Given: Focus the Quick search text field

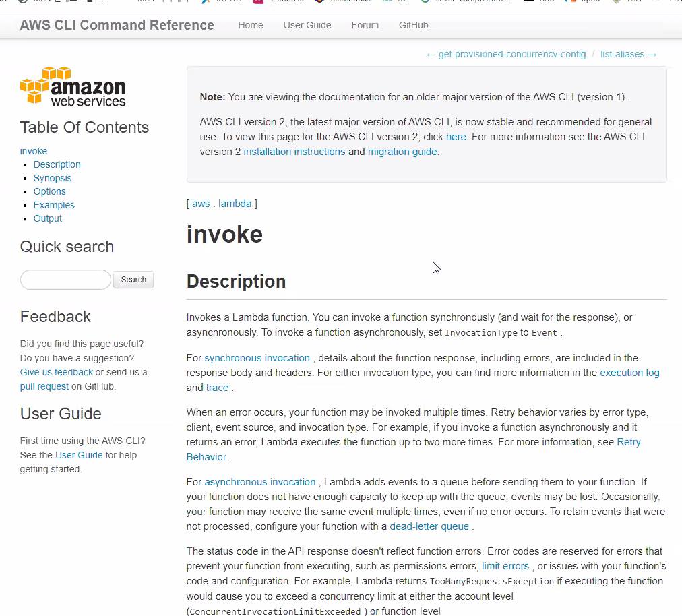Looking at the screenshot, I should point(65,279).
